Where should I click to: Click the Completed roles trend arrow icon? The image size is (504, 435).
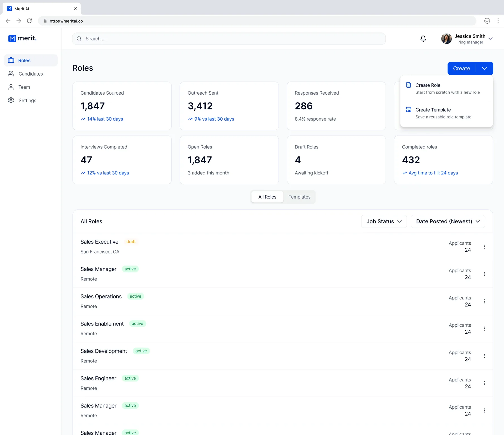(x=405, y=173)
